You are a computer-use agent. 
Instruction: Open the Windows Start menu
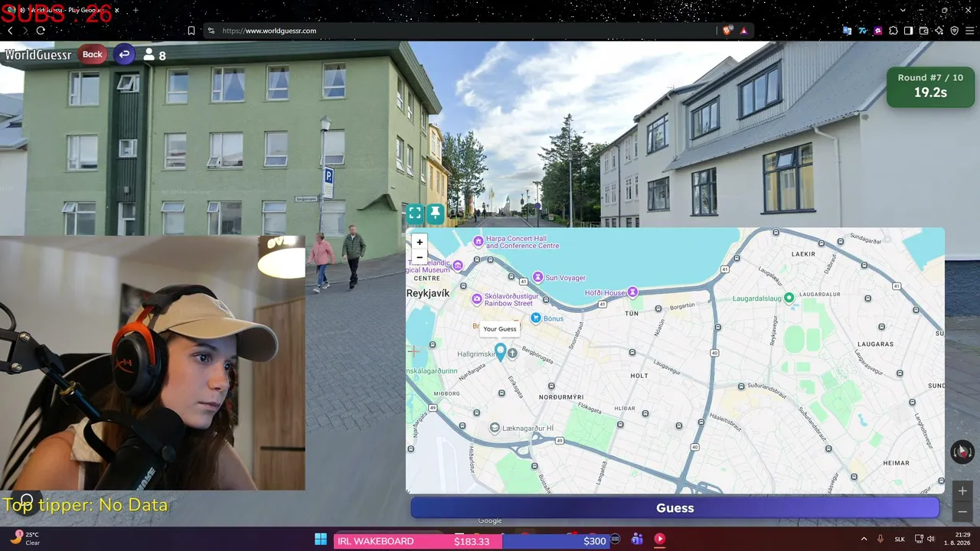click(321, 540)
